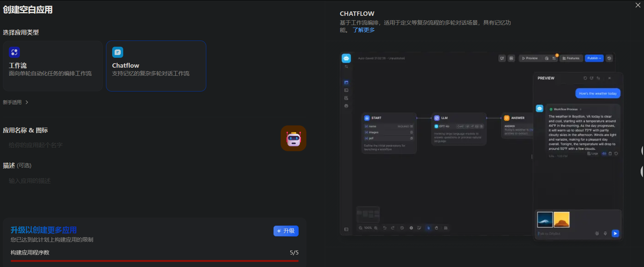Select the Chatflow app type card
644x267 pixels.
[x=156, y=66]
